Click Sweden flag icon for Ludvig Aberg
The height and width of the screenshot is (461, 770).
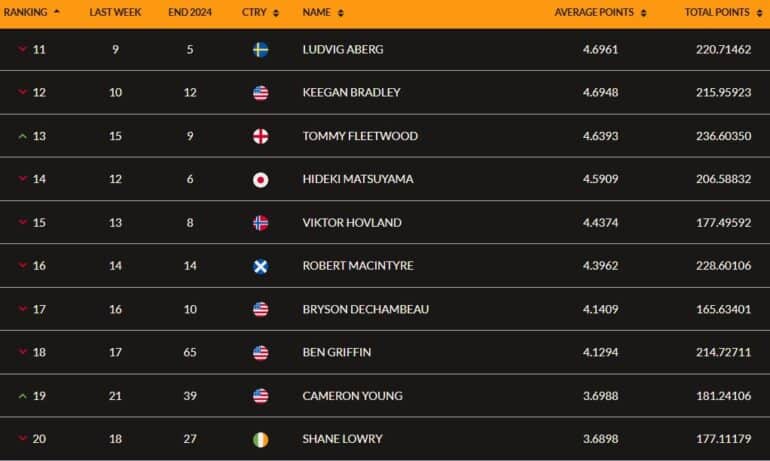pyautogui.click(x=260, y=50)
